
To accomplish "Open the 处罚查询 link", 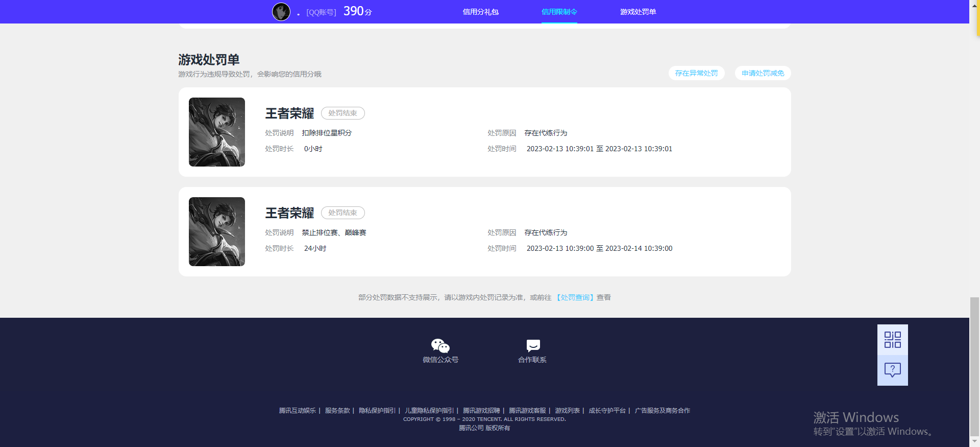I will (x=575, y=297).
